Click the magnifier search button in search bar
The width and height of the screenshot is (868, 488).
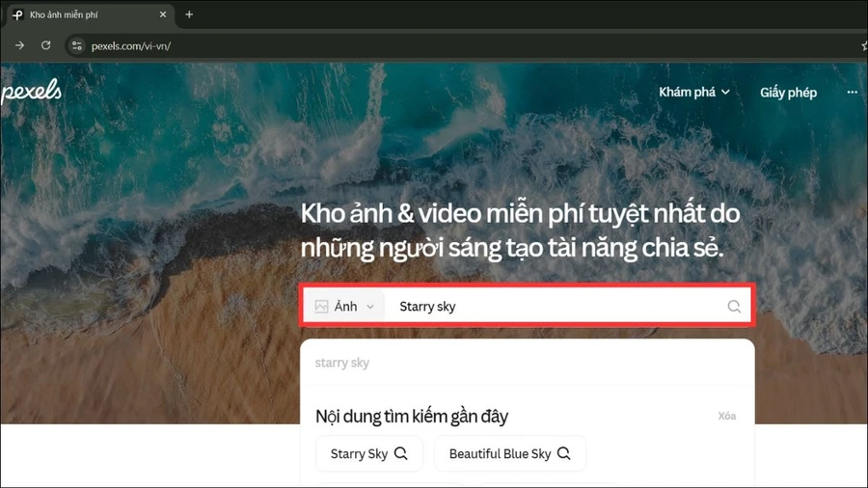pos(734,307)
